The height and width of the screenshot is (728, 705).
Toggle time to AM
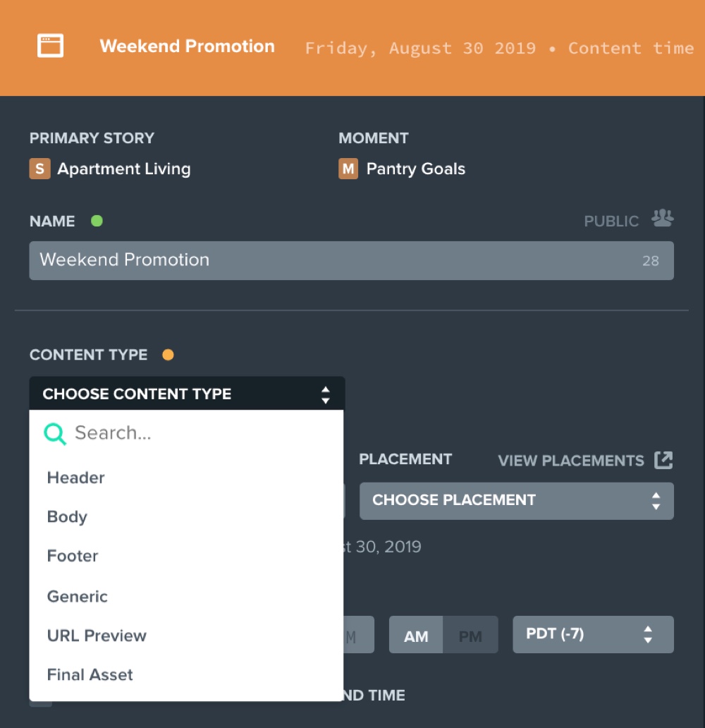tap(416, 635)
